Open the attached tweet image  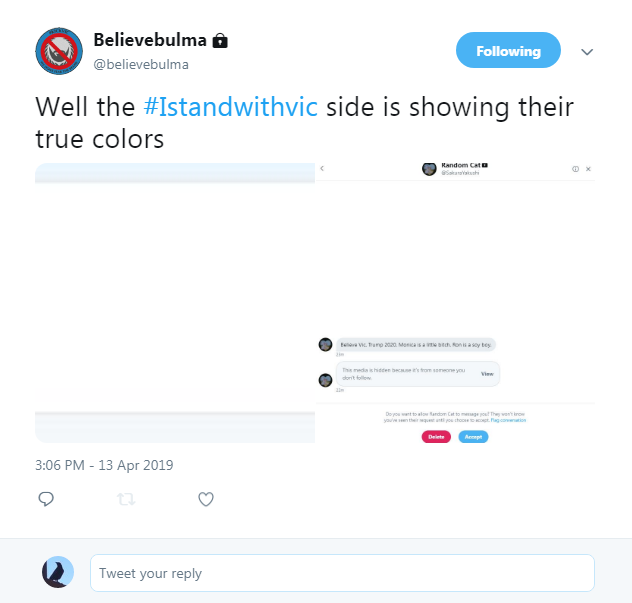[x=315, y=303]
